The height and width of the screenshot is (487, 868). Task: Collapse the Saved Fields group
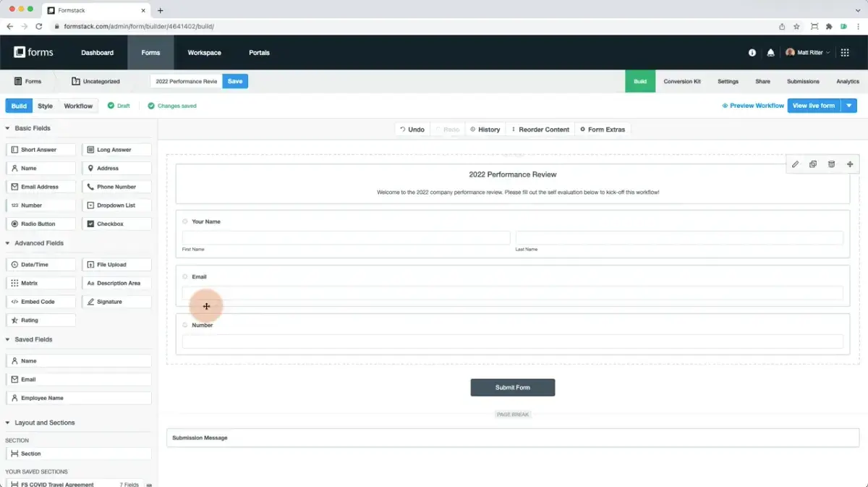point(8,339)
